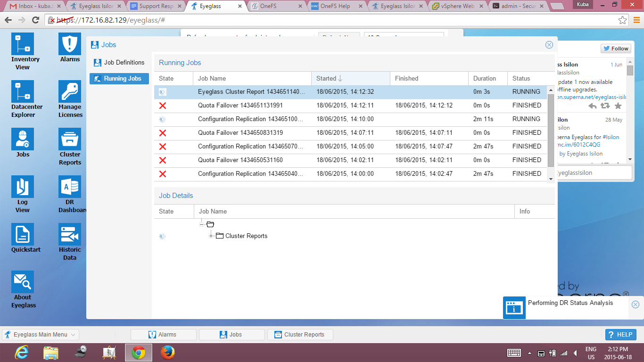Open the Eyeglass Main Menu dropdown
The width and height of the screenshot is (644, 362).
[x=41, y=335]
